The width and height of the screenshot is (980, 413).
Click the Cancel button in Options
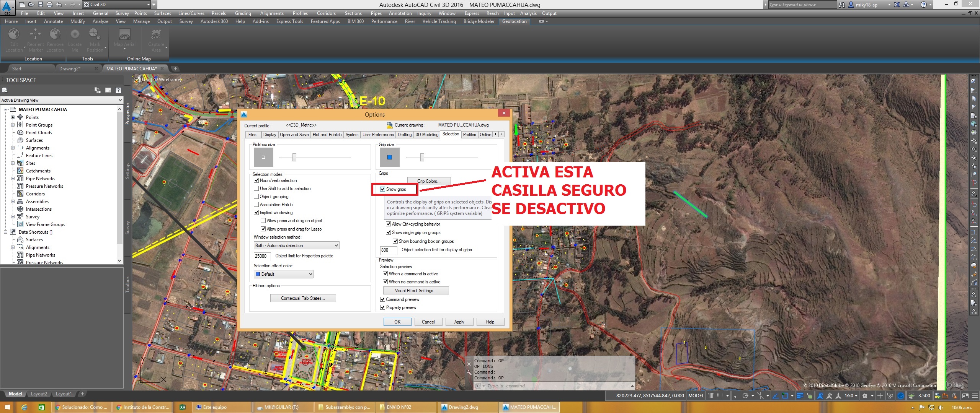428,322
